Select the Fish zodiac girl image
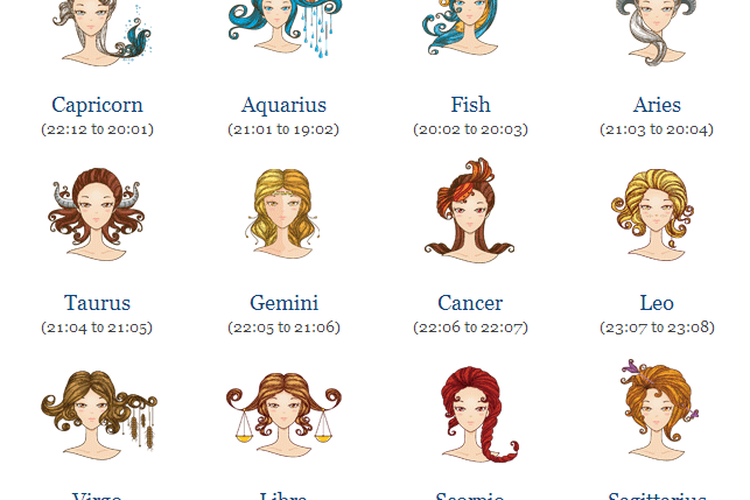Screen dimensions: 750x500 click(461, 27)
